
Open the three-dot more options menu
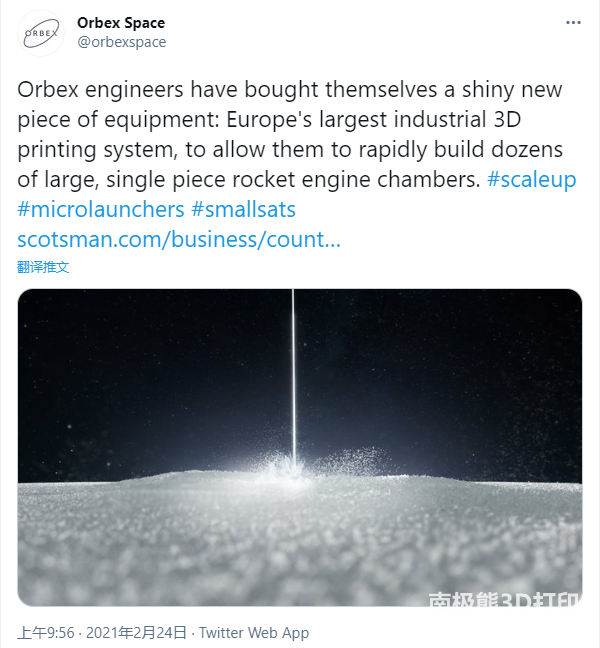(x=573, y=23)
